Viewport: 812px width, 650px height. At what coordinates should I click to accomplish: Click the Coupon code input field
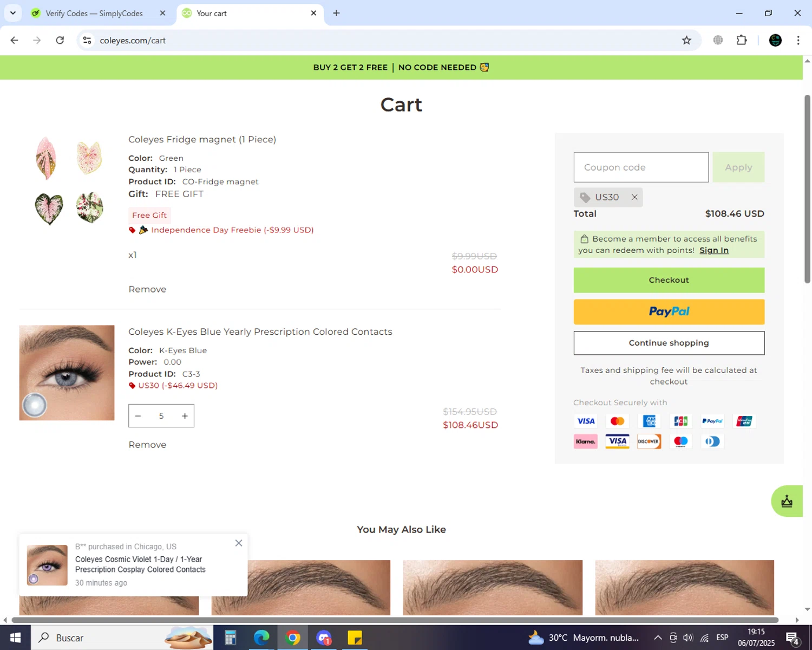point(641,167)
